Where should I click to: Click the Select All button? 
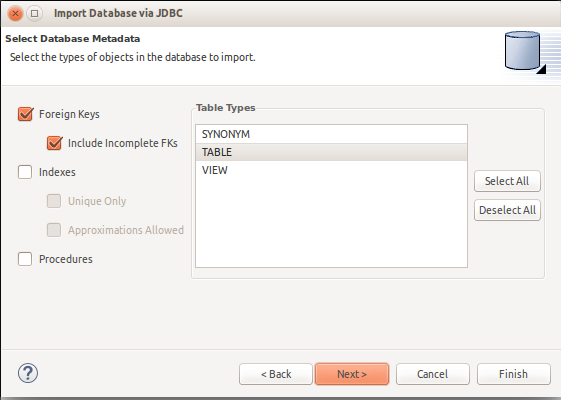pos(507,181)
